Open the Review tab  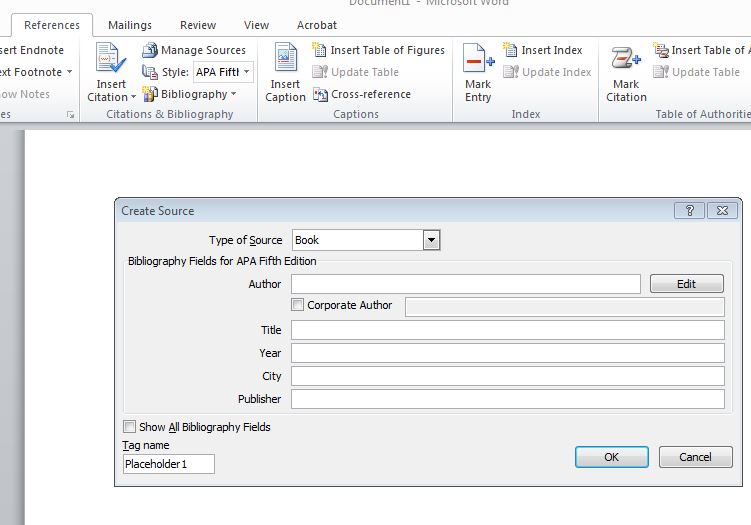click(198, 25)
